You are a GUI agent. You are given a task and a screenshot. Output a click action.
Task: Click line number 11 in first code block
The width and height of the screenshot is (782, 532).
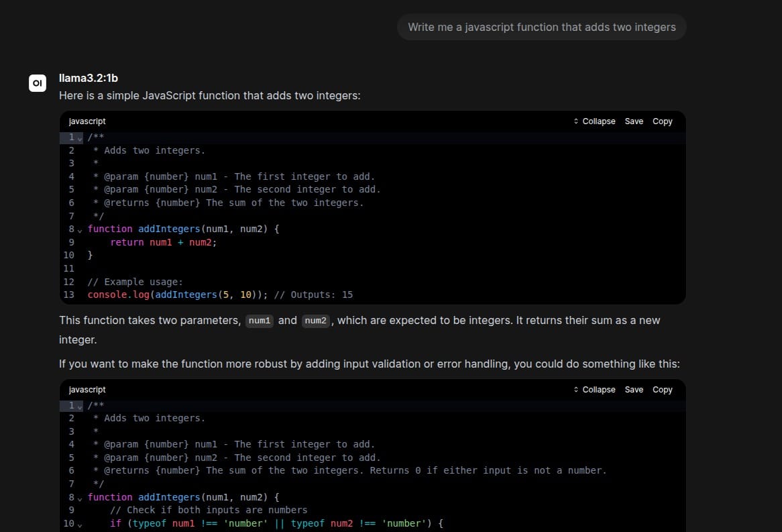[69, 268]
